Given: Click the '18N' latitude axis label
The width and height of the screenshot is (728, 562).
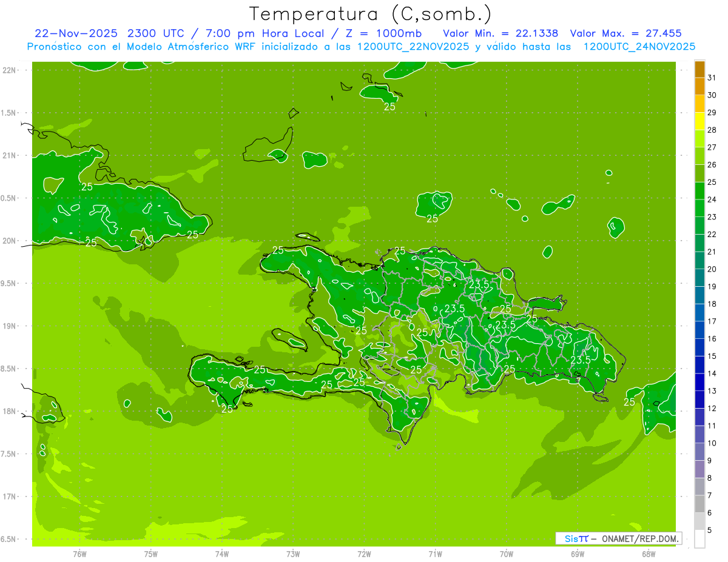Looking at the screenshot, I should 8,411.
